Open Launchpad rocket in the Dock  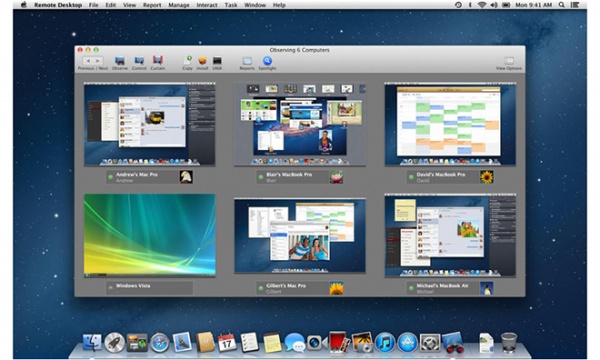(x=114, y=342)
